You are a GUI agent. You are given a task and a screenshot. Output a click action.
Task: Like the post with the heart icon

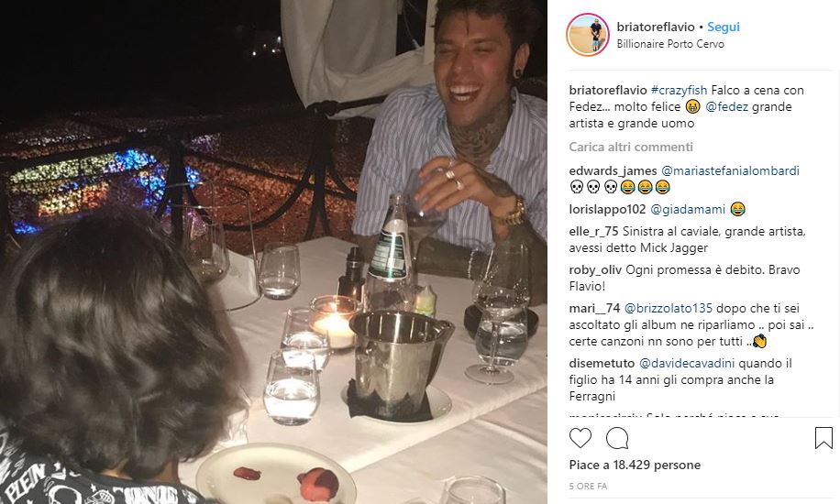click(580, 438)
